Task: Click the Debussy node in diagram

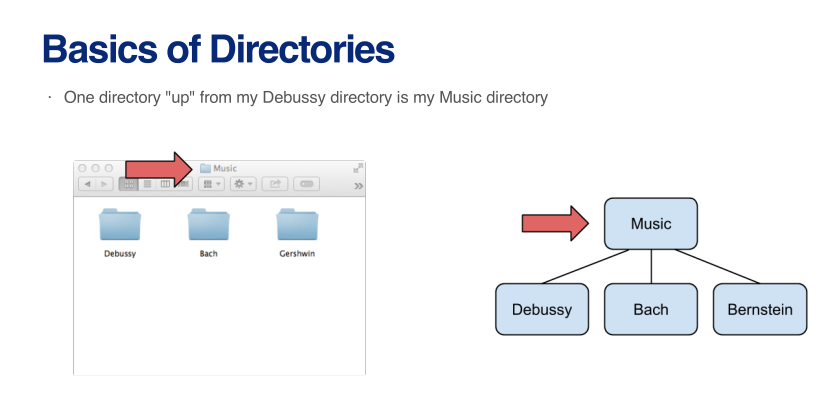Action: 542,309
